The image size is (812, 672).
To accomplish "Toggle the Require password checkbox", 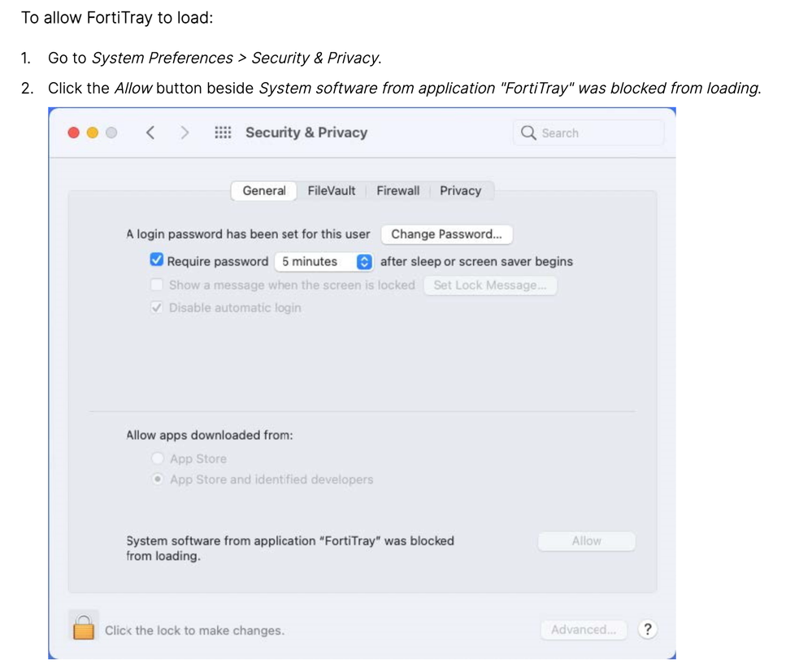I will point(157,261).
